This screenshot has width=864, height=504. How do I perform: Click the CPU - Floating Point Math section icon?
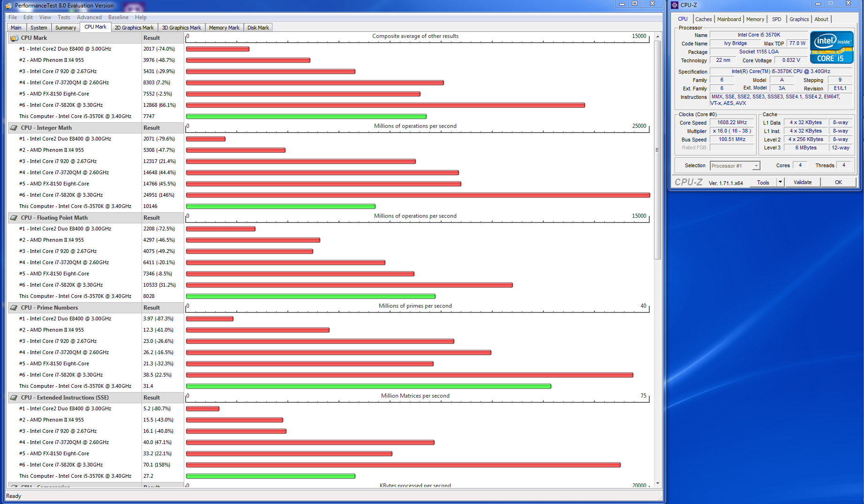click(x=14, y=218)
